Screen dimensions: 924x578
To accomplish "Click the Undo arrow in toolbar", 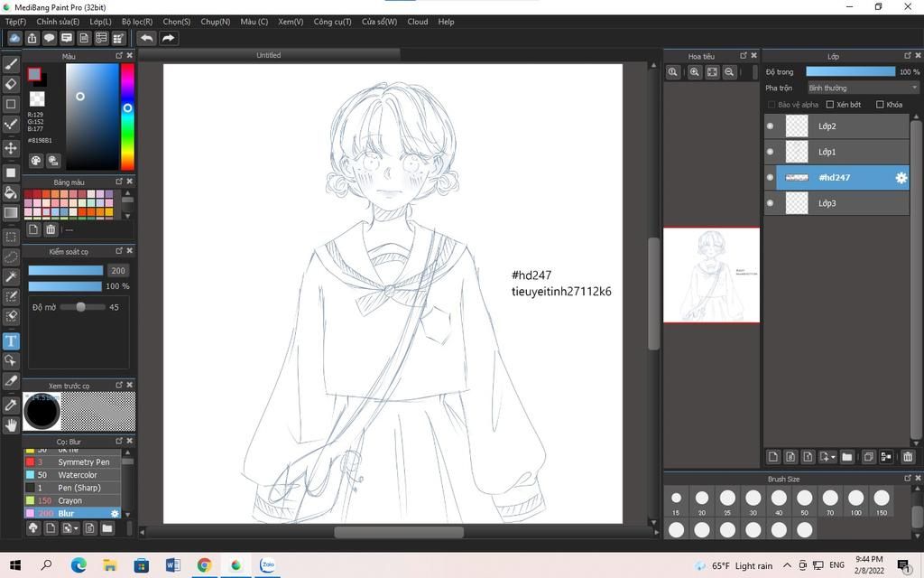I will (147, 38).
